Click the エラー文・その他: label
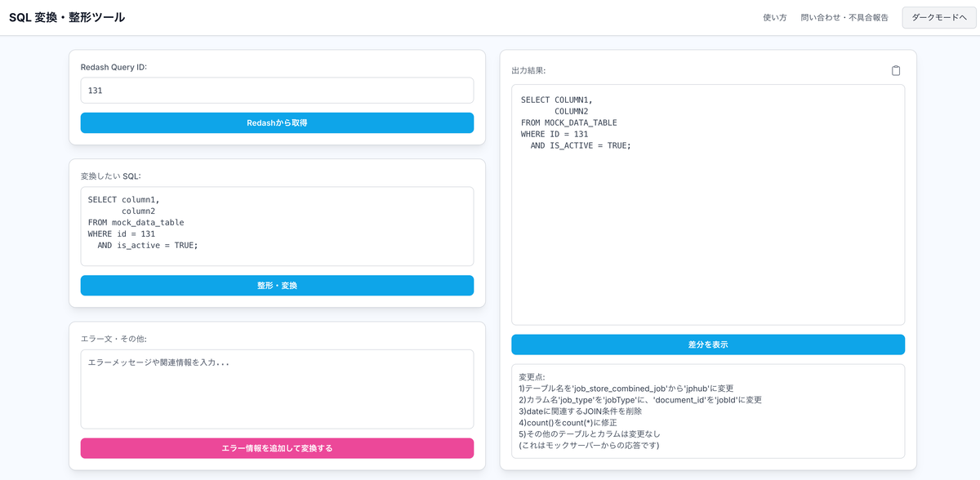The width and height of the screenshot is (980, 480). point(114,339)
